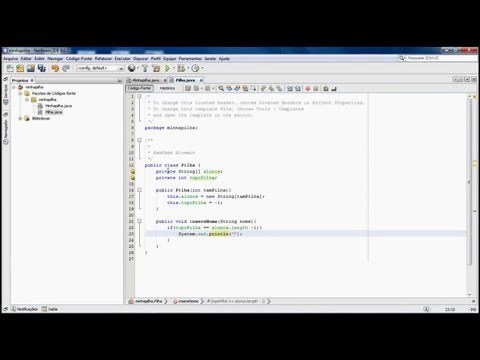Toggle Rectangular Selection in editor toolbar
480x360 pixels.
tap(253, 88)
